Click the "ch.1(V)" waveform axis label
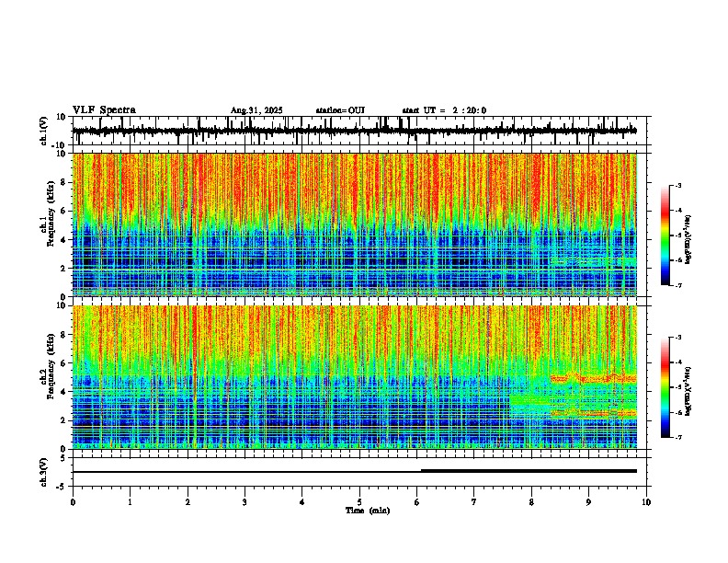This screenshot has height=563, width=728. (43, 131)
